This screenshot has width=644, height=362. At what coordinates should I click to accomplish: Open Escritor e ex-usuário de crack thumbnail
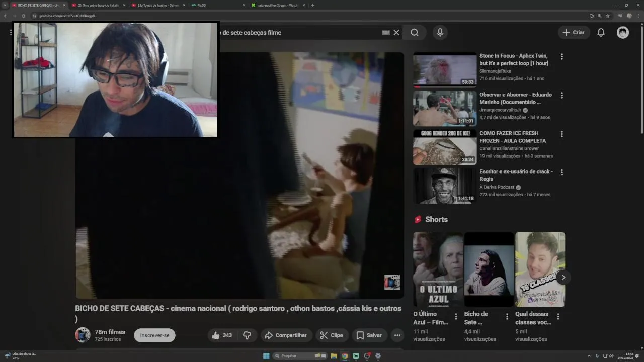(x=445, y=186)
